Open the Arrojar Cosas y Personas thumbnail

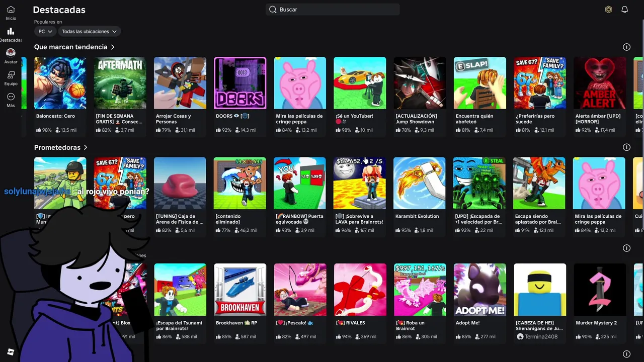point(180,83)
